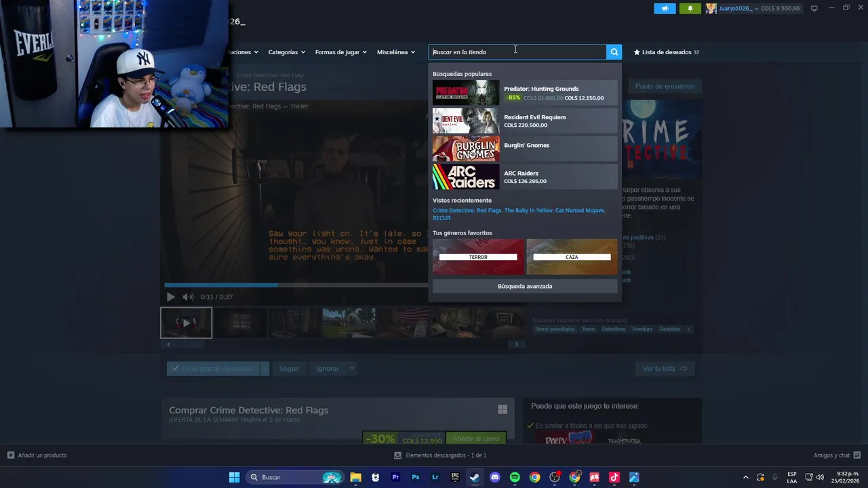Expand the Formas de jugar menu
This screenshot has width=868, height=488.
pyautogui.click(x=340, y=52)
